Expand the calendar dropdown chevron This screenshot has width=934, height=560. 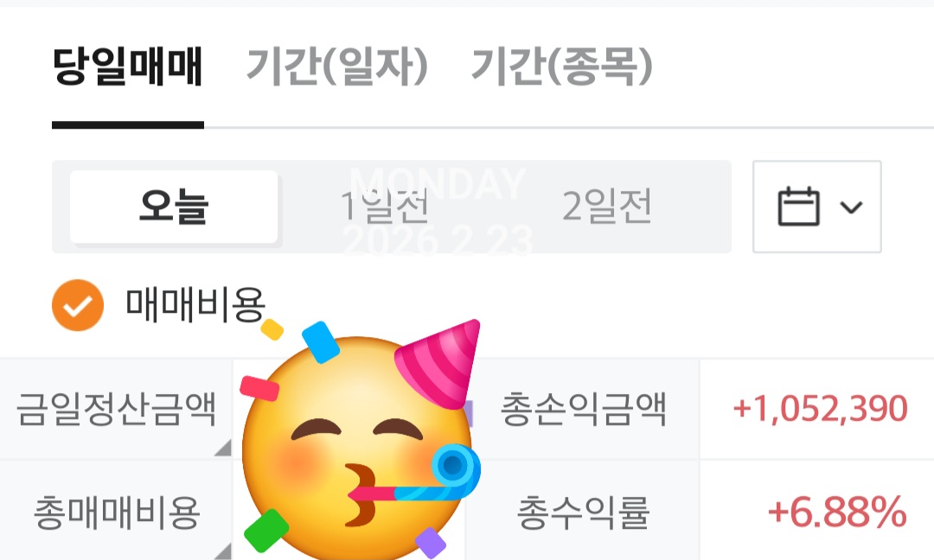(x=851, y=207)
